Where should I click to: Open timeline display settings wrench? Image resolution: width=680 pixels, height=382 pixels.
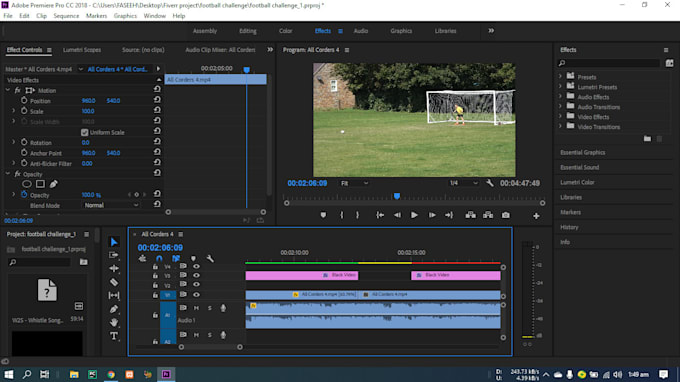click(x=210, y=258)
